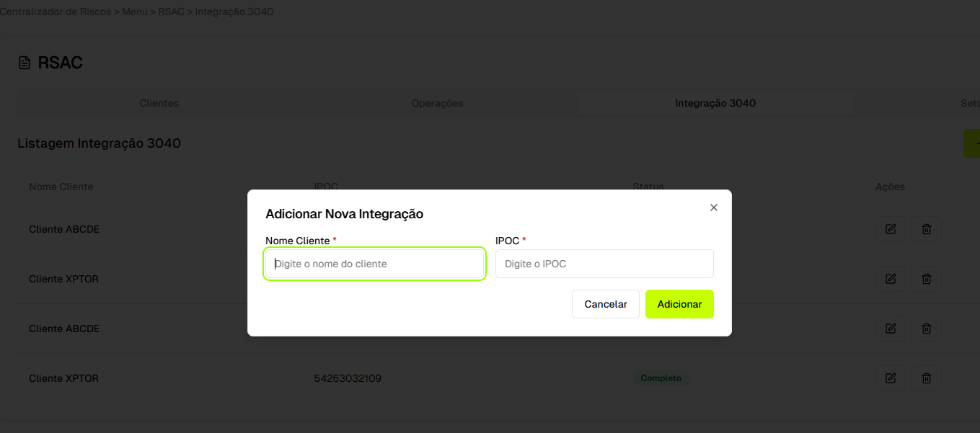This screenshot has height=433, width=980.
Task: Select the Integração 3040 tab
Action: [x=715, y=103]
